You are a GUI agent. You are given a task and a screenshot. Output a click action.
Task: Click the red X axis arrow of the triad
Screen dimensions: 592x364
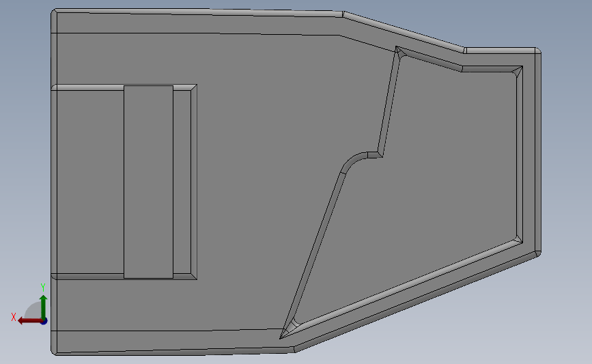point(30,321)
